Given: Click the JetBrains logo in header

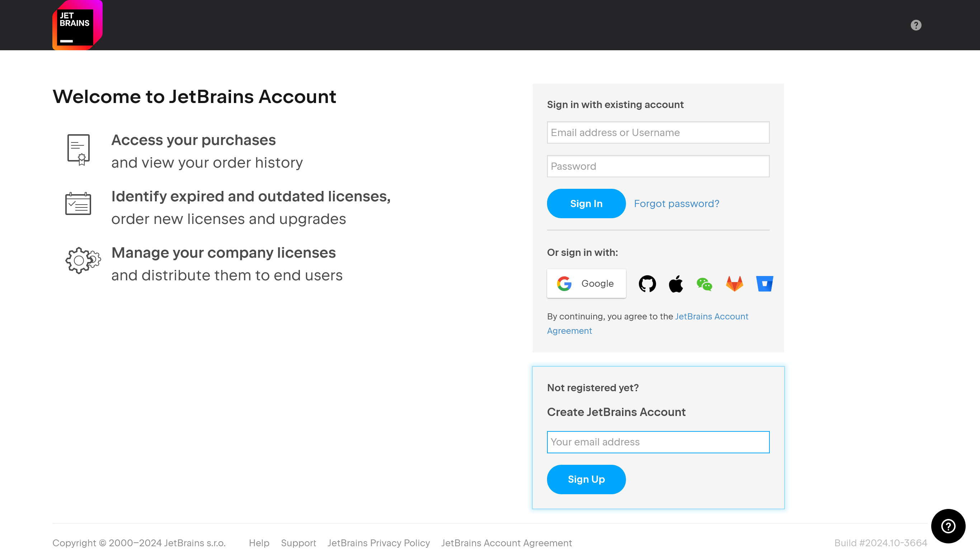Looking at the screenshot, I should [x=77, y=25].
